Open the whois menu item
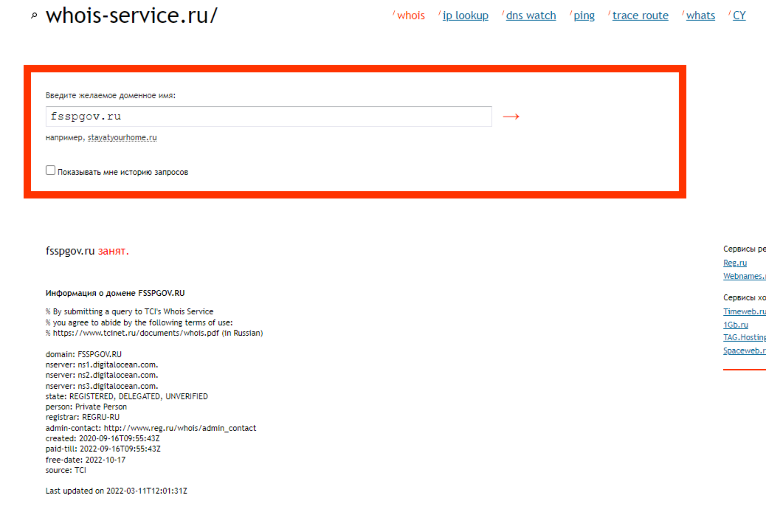766x532 pixels. point(411,16)
